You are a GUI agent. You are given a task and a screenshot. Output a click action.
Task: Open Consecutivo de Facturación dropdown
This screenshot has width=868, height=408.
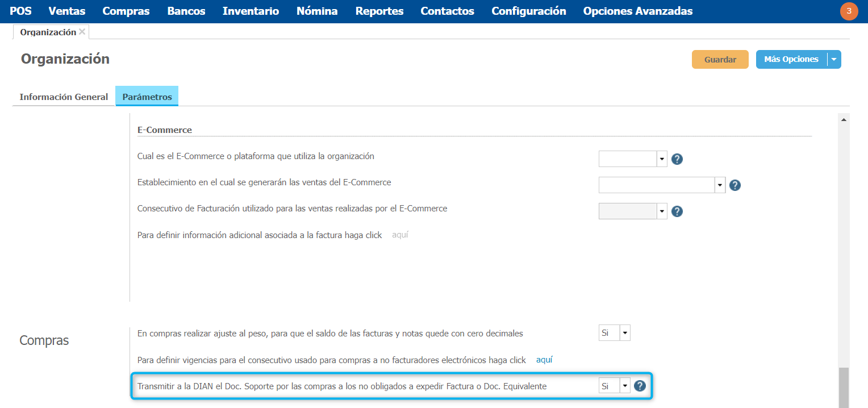click(x=662, y=211)
